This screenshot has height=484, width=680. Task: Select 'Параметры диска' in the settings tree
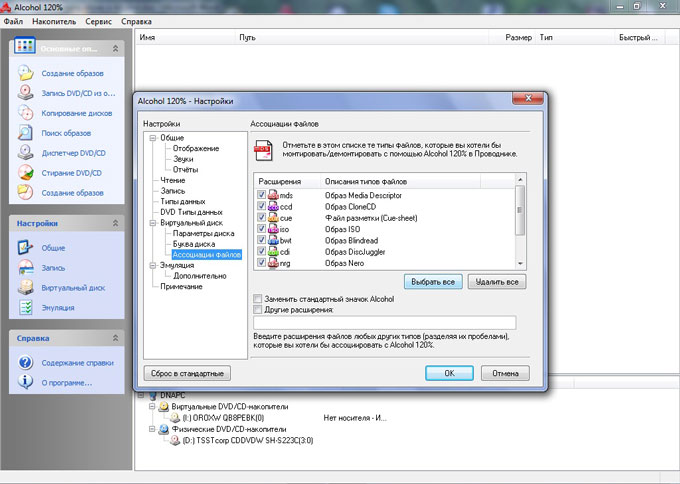click(203, 233)
